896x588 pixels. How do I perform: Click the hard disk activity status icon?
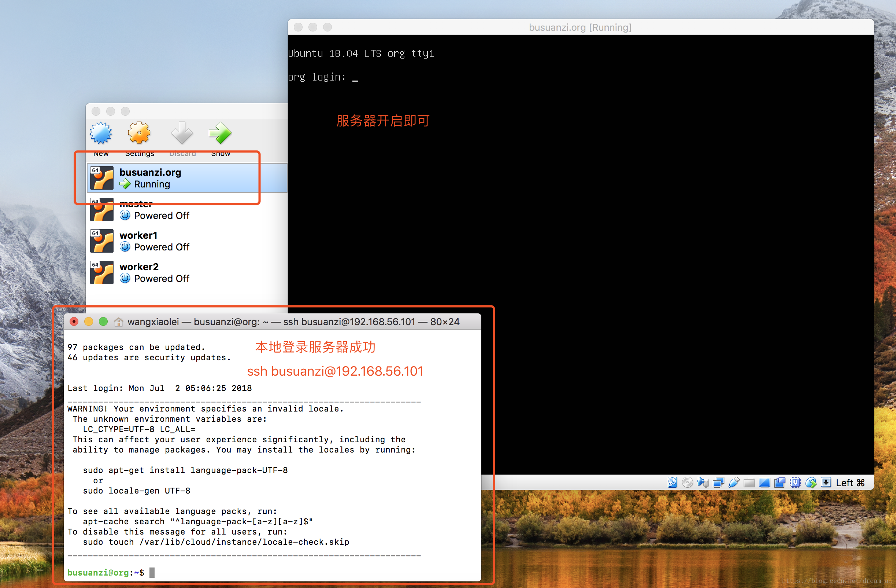(x=672, y=482)
